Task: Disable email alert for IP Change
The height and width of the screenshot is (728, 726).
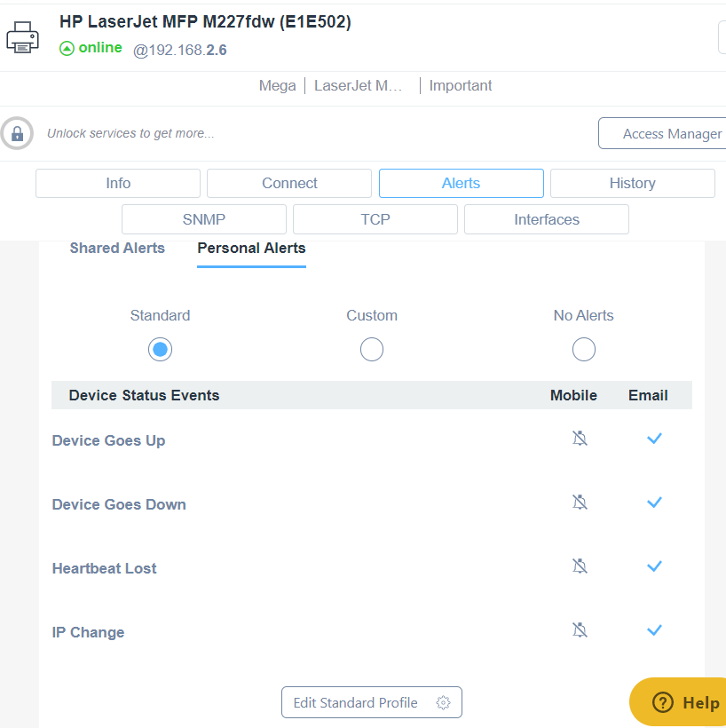Action: (654, 630)
